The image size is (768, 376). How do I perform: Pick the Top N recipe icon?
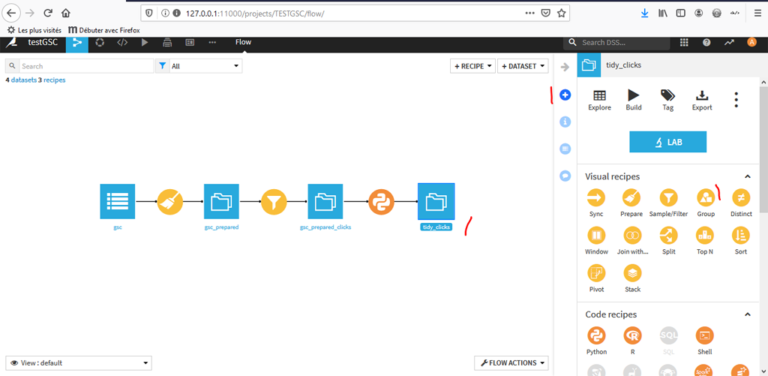pos(705,235)
